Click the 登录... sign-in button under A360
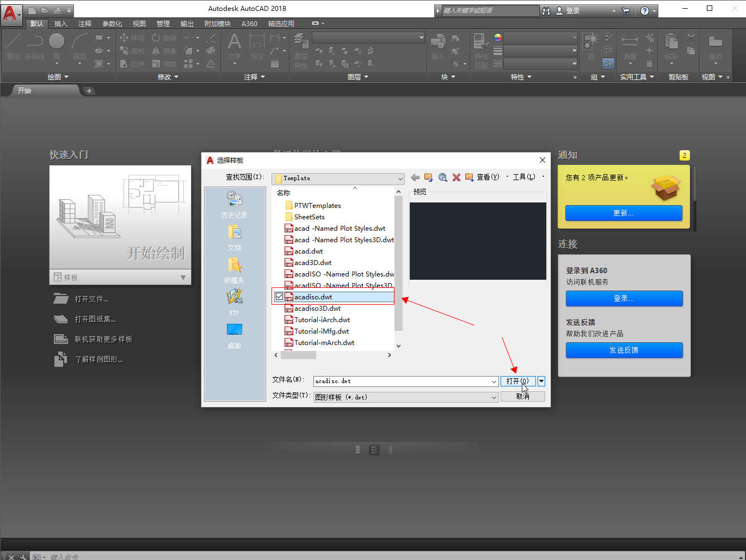 (624, 298)
